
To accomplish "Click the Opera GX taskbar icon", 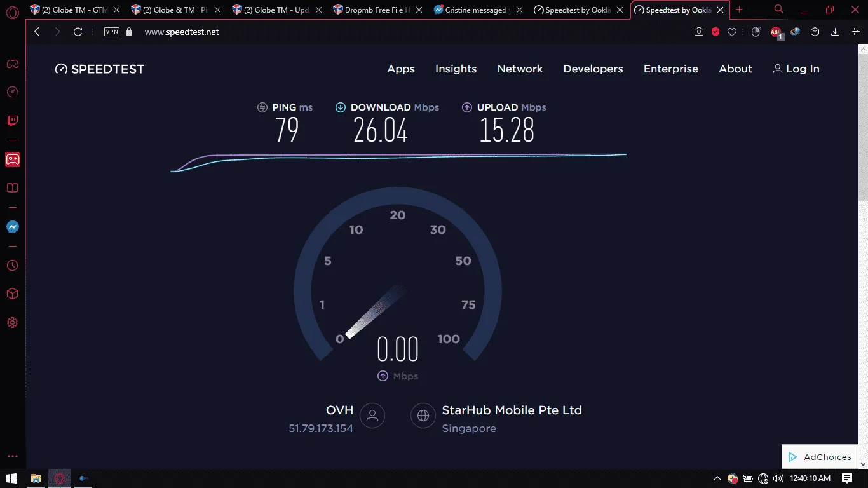I will pyautogui.click(x=60, y=478).
